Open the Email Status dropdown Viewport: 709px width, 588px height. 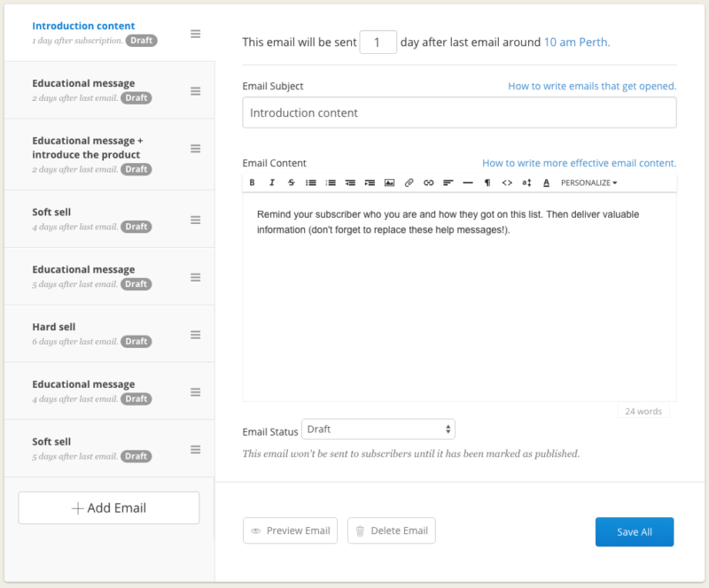click(378, 429)
